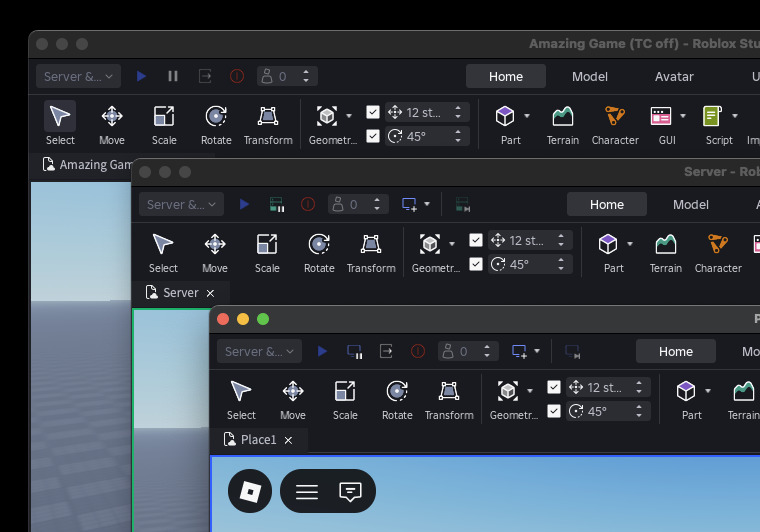760x532 pixels.
Task: Open the Roblox logo menu in viewport
Action: coord(250,491)
